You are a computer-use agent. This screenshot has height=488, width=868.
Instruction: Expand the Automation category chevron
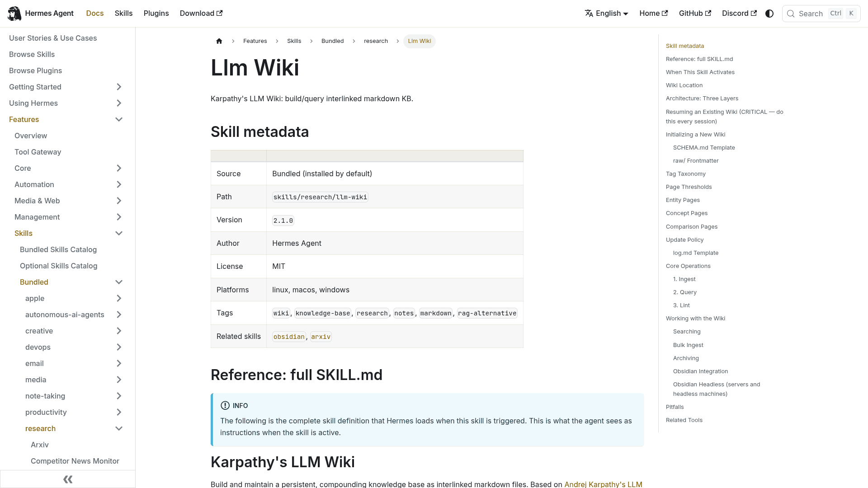click(x=119, y=184)
